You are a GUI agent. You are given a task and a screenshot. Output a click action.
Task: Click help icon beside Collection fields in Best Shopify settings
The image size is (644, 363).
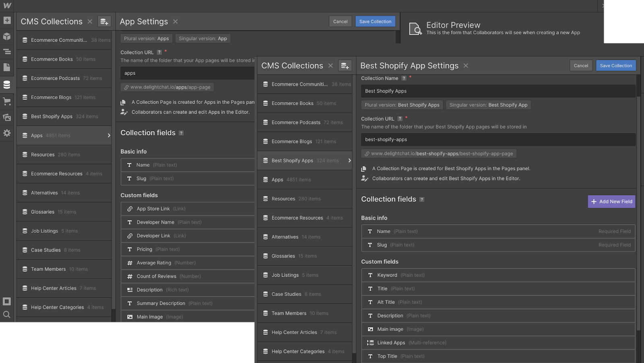(422, 199)
